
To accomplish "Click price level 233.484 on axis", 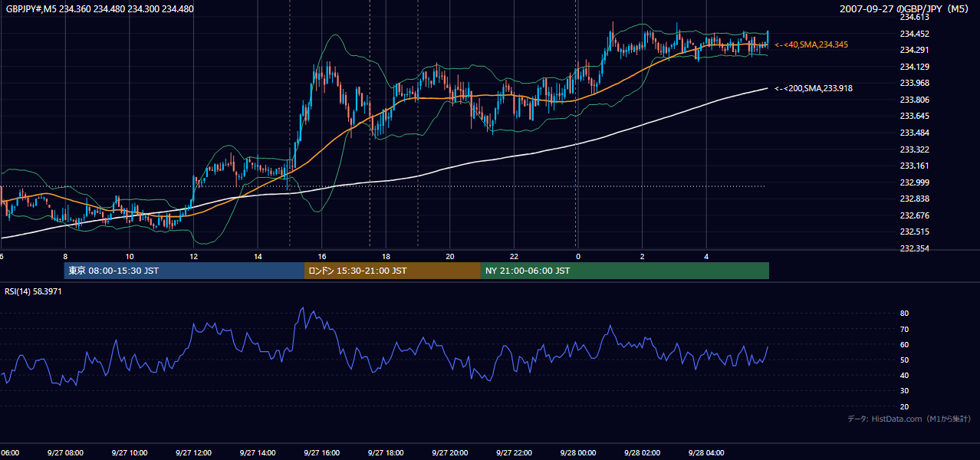I will tap(914, 133).
